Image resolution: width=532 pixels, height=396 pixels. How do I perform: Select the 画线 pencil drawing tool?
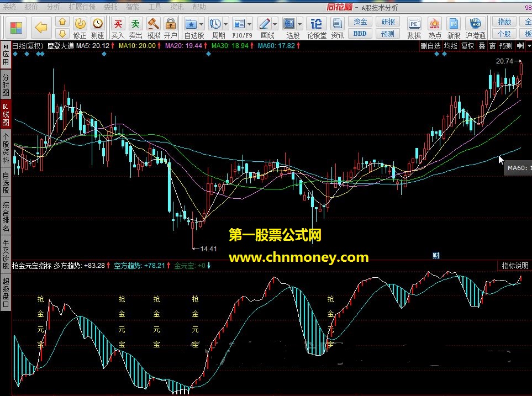click(x=264, y=24)
